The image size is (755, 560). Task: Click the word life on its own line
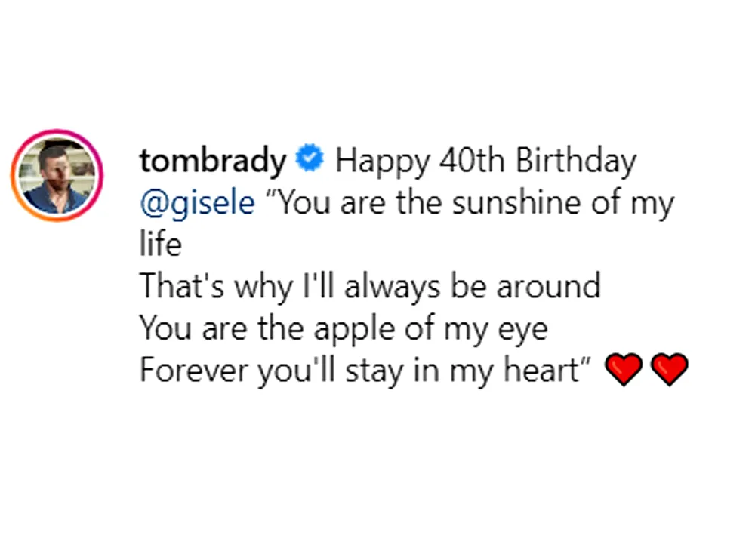click(160, 243)
